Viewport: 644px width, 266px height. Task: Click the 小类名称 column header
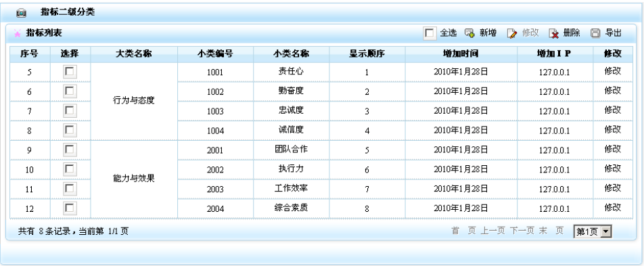click(x=291, y=54)
